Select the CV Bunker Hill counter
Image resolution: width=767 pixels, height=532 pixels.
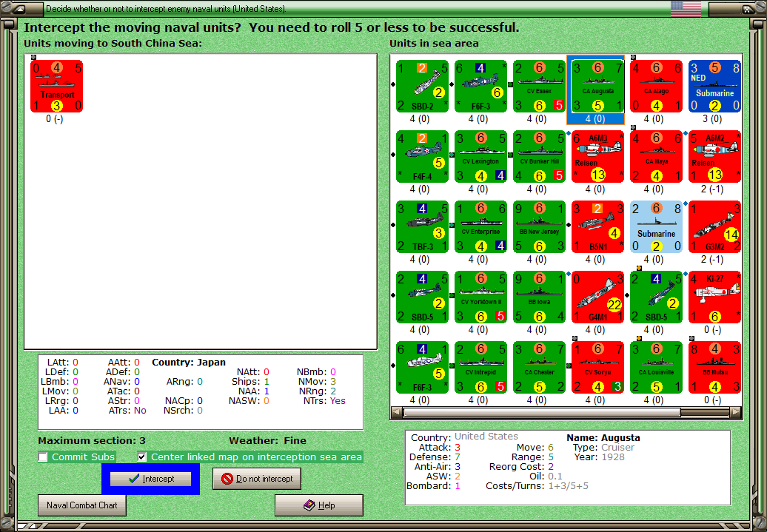[540, 156]
